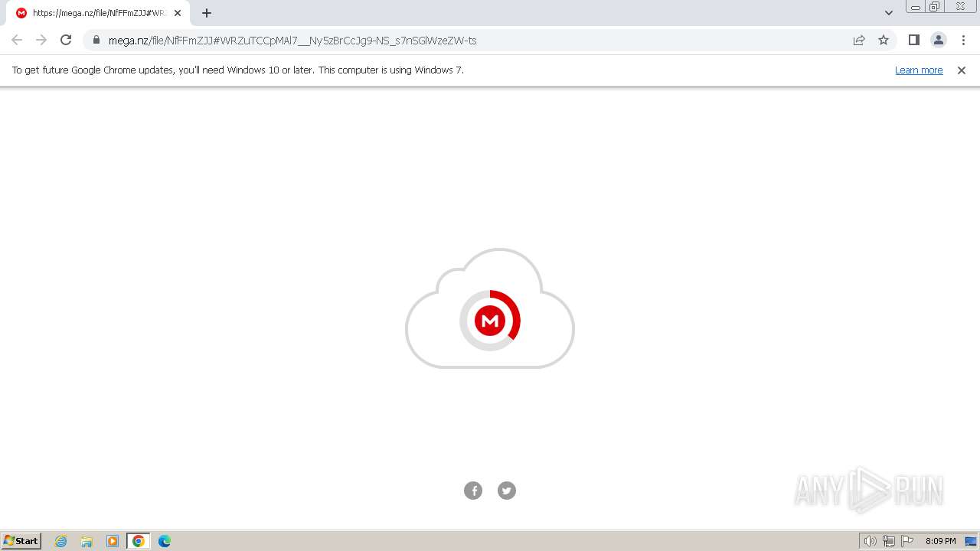This screenshot has width=980, height=551.
Task: Open a new tab
Action: (x=207, y=13)
